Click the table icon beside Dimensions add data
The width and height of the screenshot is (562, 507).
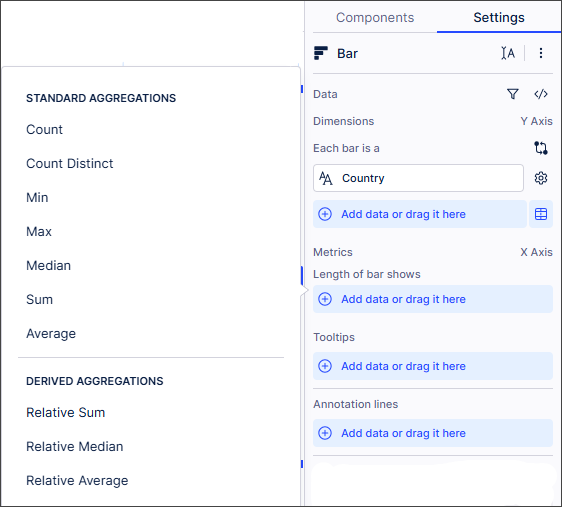pyautogui.click(x=541, y=214)
